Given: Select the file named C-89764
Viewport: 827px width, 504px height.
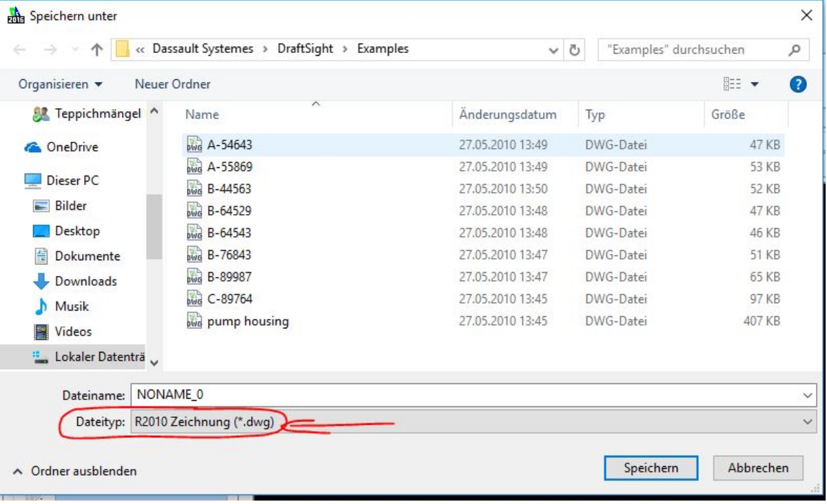Looking at the screenshot, I should point(229,299).
